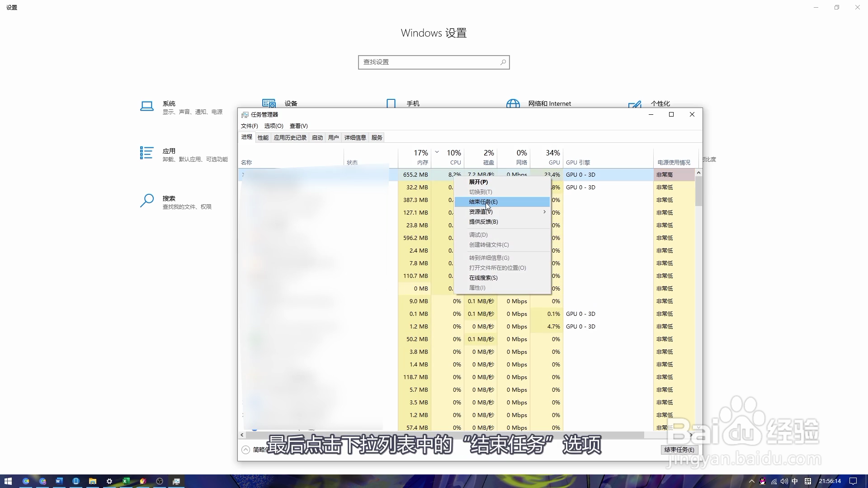Open the 资源值(V) submenu arrow
Viewport: 868px width, 488px height.
click(x=544, y=212)
